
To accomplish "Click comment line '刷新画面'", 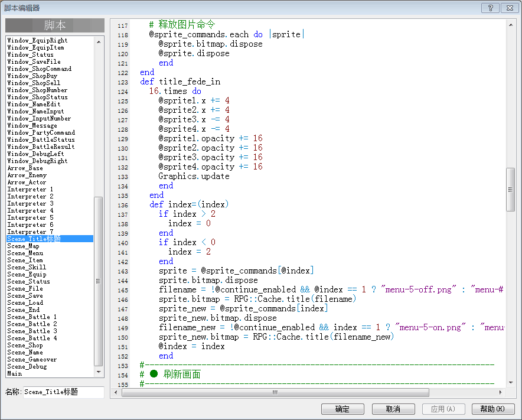I will pos(182,375).
